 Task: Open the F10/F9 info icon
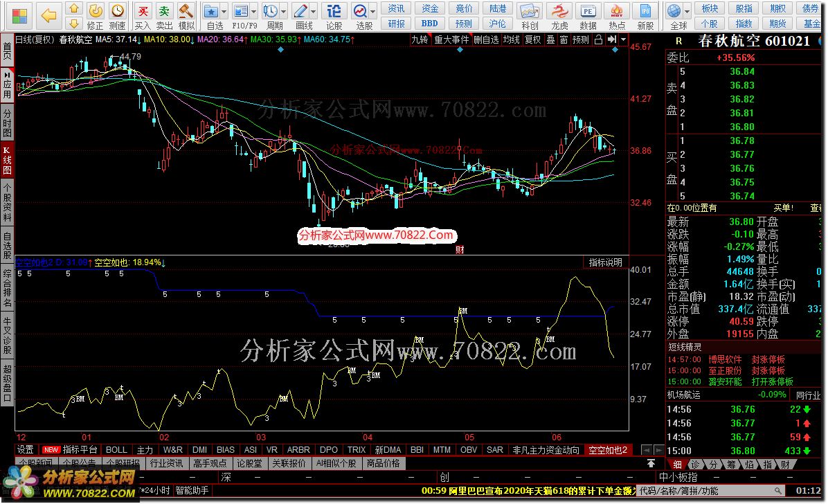[241, 16]
